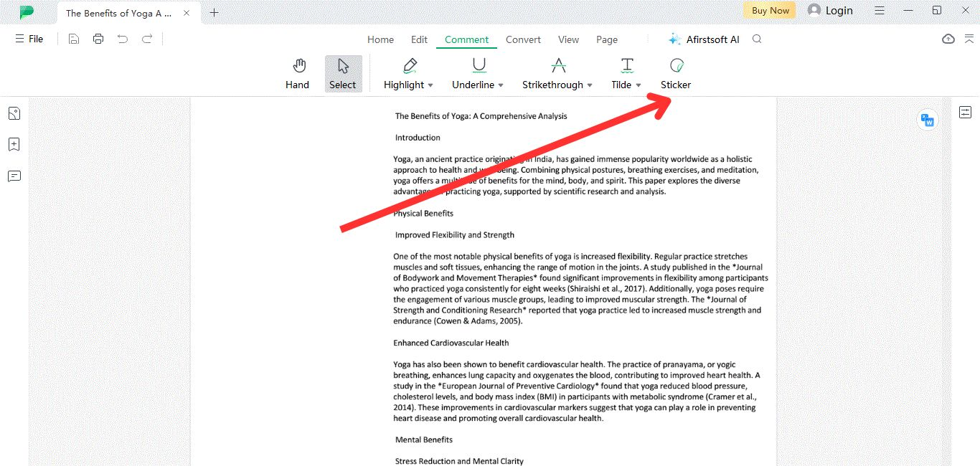Add a Sticker note
The width and height of the screenshot is (980, 466).
pyautogui.click(x=676, y=75)
